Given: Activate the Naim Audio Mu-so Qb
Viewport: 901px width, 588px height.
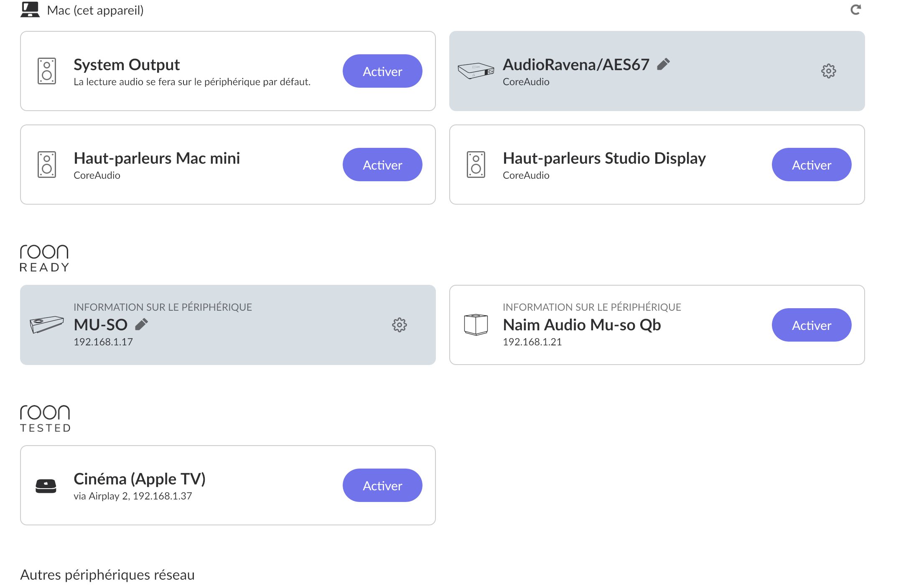Looking at the screenshot, I should tap(811, 325).
